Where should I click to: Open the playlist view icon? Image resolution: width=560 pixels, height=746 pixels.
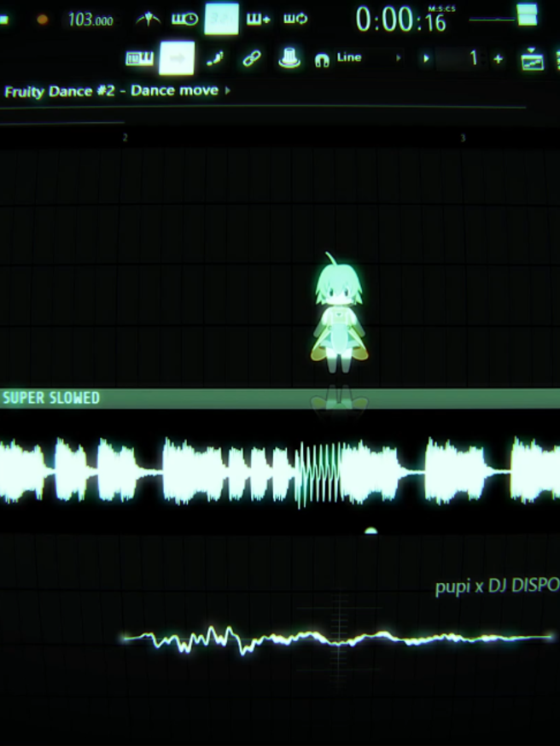[532, 59]
